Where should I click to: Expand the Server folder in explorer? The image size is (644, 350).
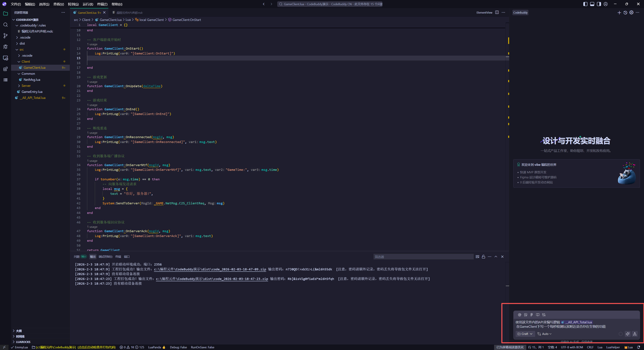(26, 86)
